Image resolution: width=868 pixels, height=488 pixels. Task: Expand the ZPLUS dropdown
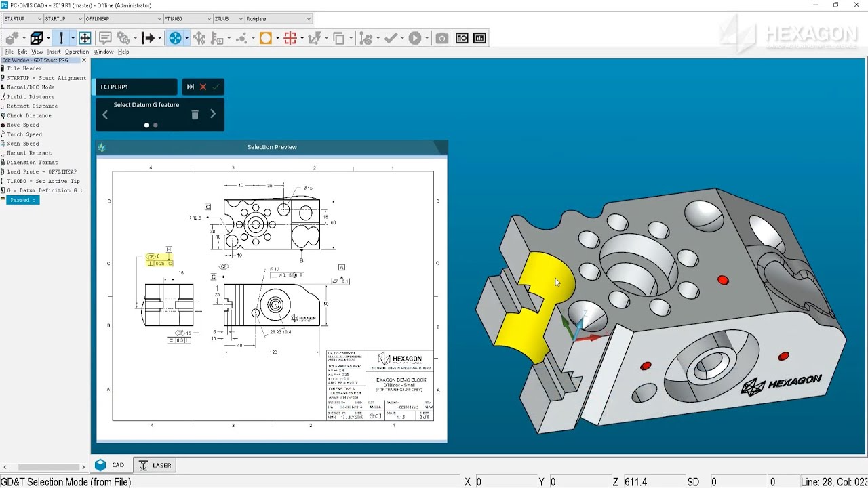coord(229,19)
